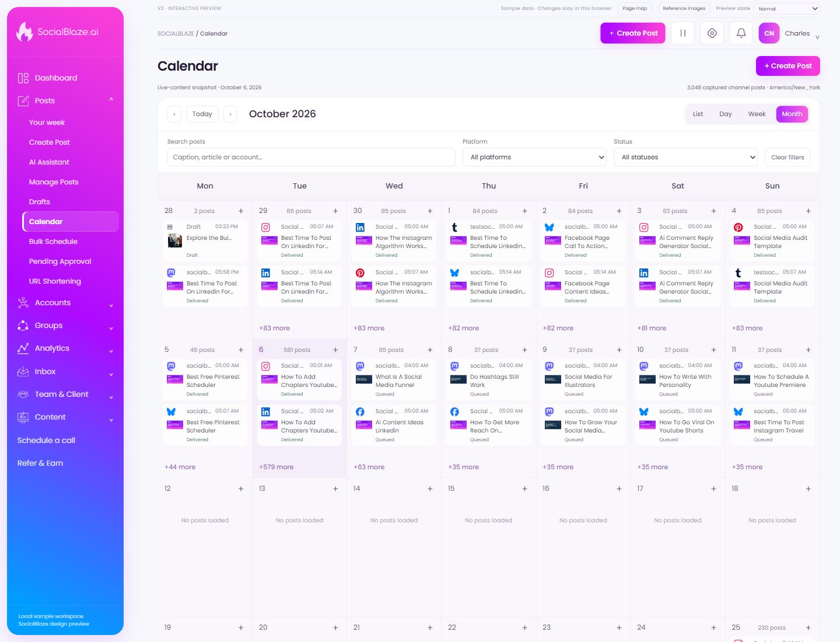Screen dimensions: 840x642
Task: Collapse the Posts sidebar section
Action: coord(111,100)
